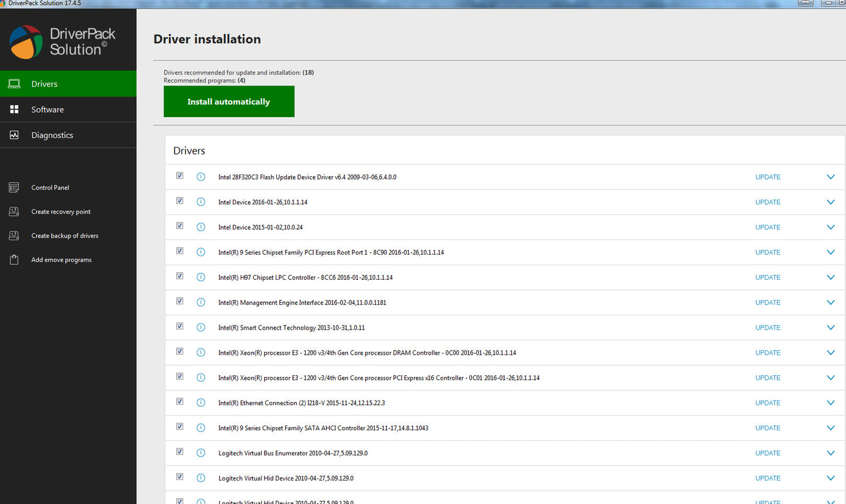This screenshot has width=846, height=504.
Task: Click the Add/remove programs bag icon
Action: [14, 260]
